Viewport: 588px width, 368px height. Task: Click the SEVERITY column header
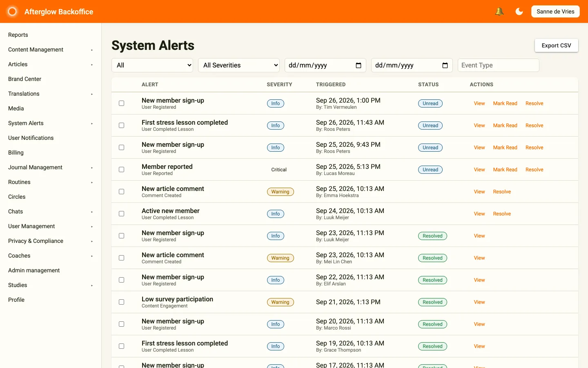[x=279, y=85]
